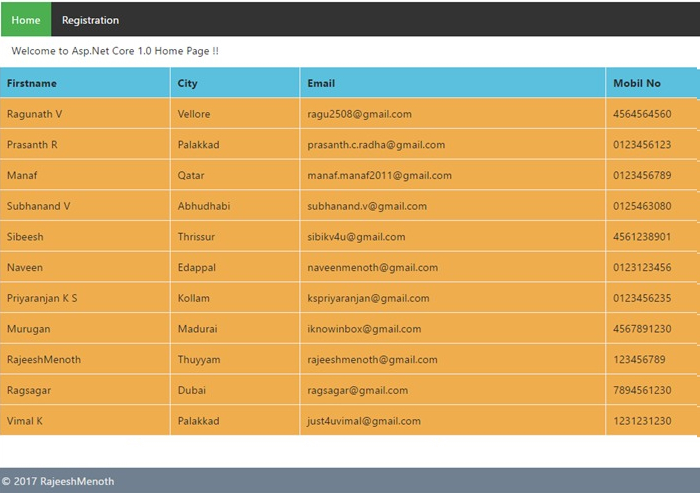The image size is (700, 493).
Task: Click email ragsagar@gmail.com
Action: 358,390
